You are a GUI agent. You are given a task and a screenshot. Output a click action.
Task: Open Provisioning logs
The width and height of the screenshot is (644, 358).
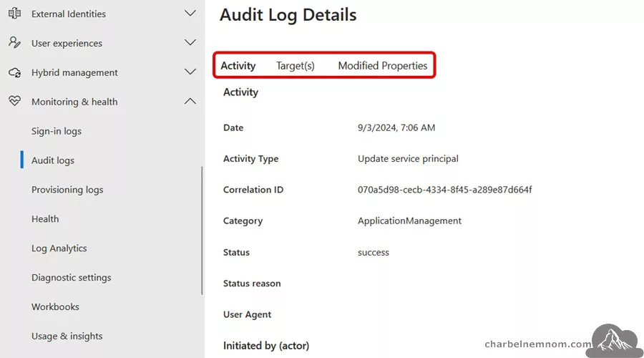pyautogui.click(x=67, y=190)
